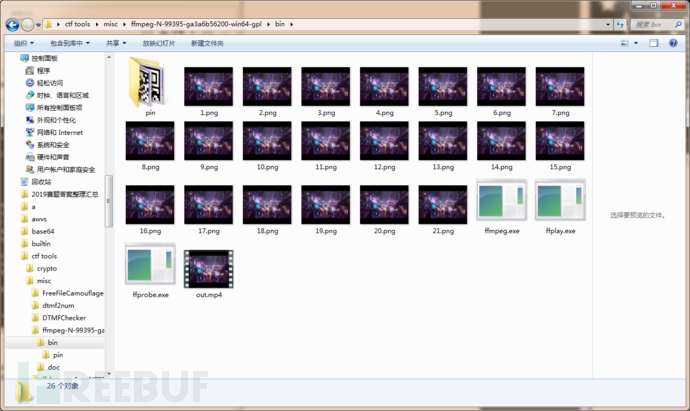Select 所有控制面板项 tree item
Screen dimensions: 690x411
pos(59,107)
